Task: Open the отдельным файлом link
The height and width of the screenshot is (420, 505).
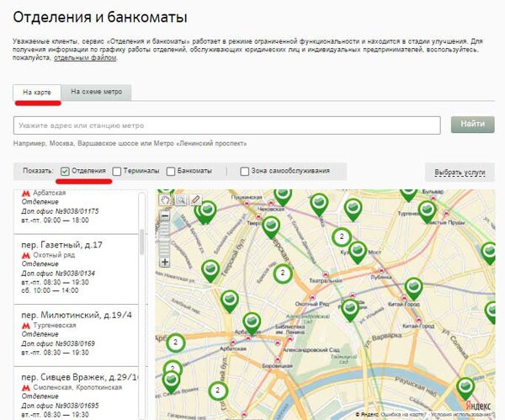Action: click(85, 58)
